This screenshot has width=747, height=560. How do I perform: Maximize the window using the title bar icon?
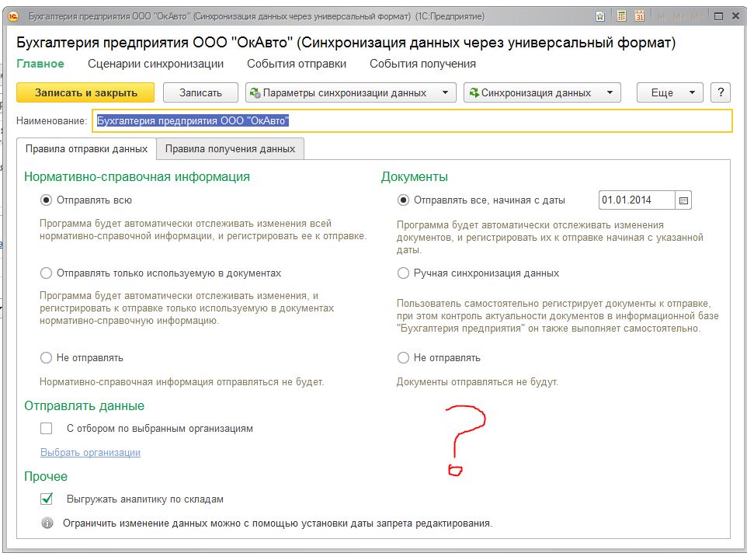click(720, 16)
